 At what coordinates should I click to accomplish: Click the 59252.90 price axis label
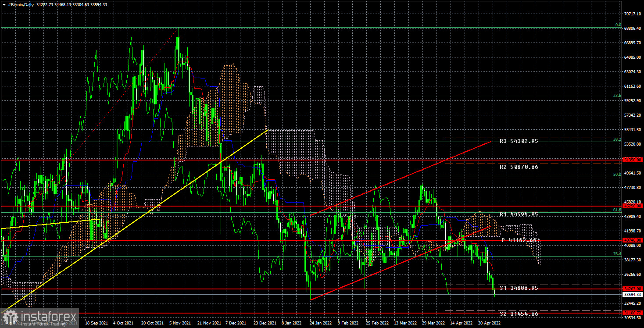click(x=633, y=101)
